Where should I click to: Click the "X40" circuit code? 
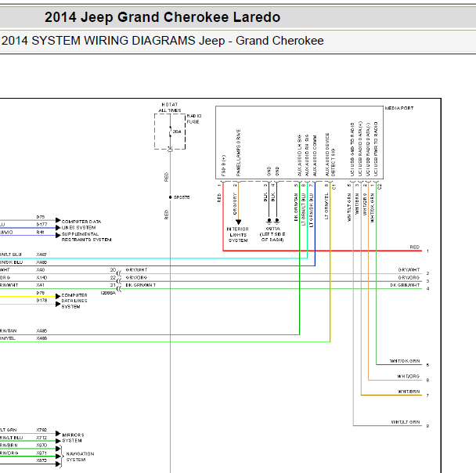pyautogui.click(x=41, y=270)
